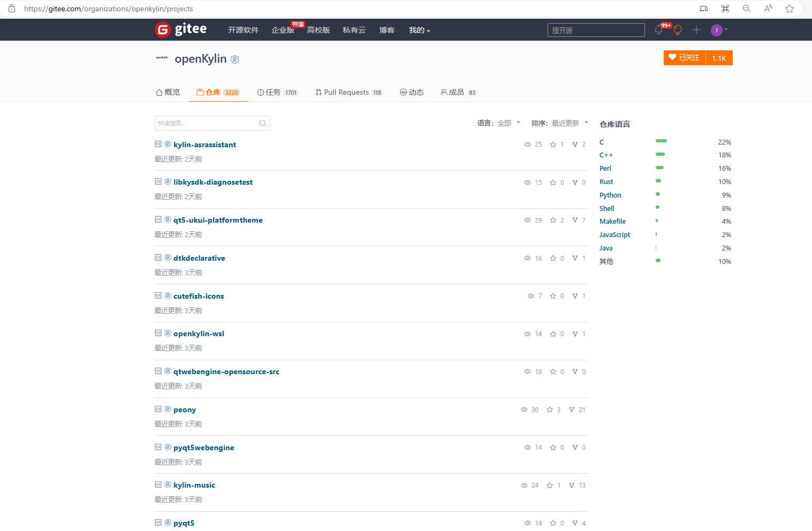812x531 pixels.
Task: Open the peony repository link
Action: (185, 409)
